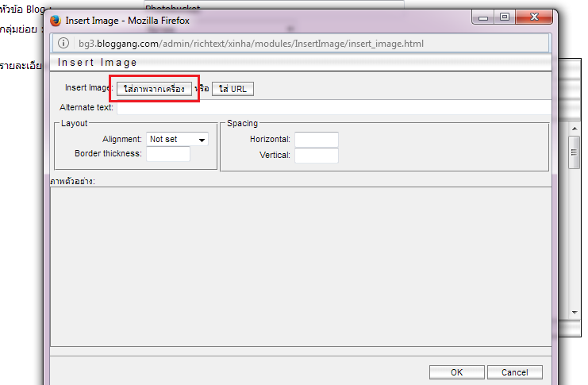The width and height of the screenshot is (588, 385).
Task: Click the Border thickness input box
Action: click(168, 154)
